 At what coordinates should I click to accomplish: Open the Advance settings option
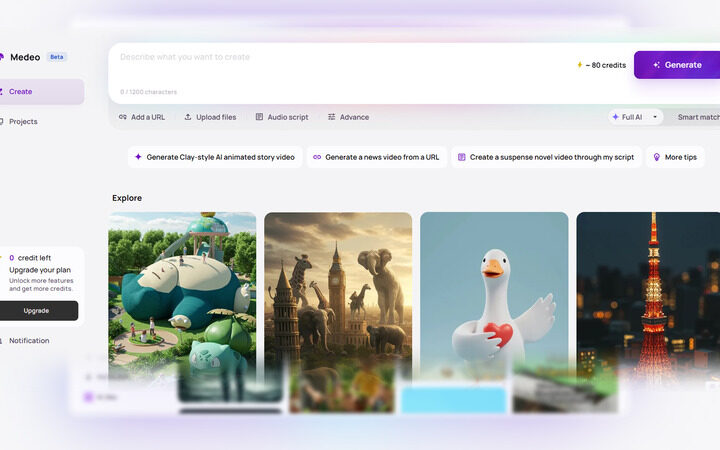tap(349, 117)
